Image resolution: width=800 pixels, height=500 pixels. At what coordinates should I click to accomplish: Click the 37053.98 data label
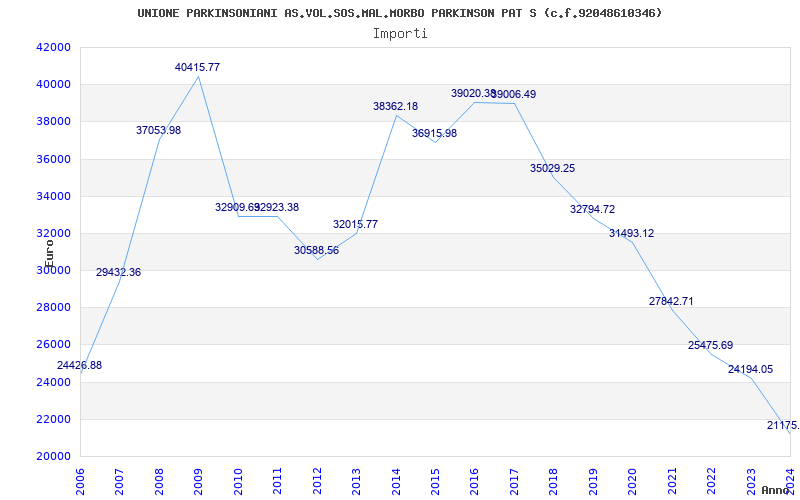pyautogui.click(x=158, y=130)
